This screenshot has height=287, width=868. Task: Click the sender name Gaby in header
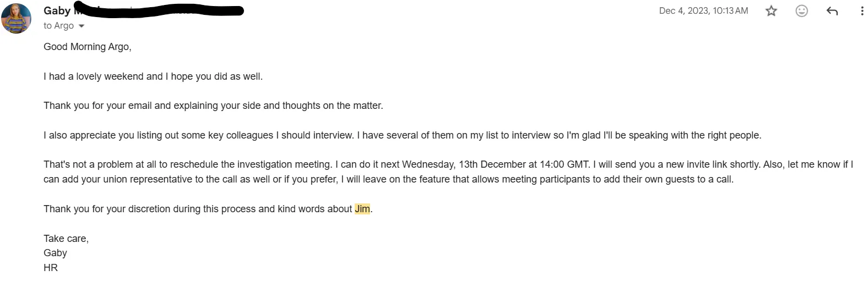57,11
